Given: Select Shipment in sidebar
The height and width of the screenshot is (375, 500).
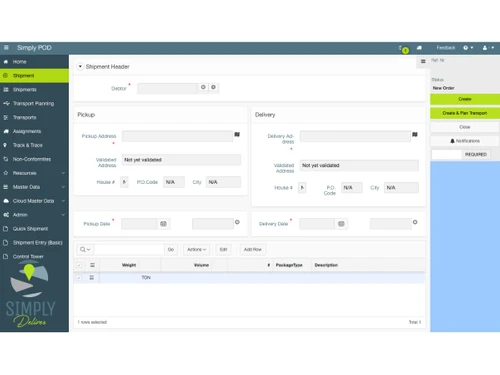Looking at the screenshot, I should [x=34, y=76].
